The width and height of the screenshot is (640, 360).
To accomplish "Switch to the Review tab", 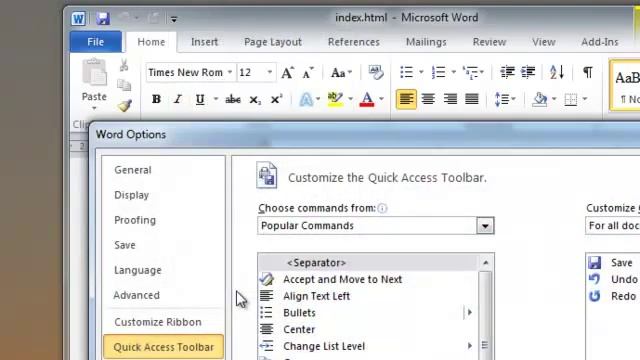I will click(489, 42).
